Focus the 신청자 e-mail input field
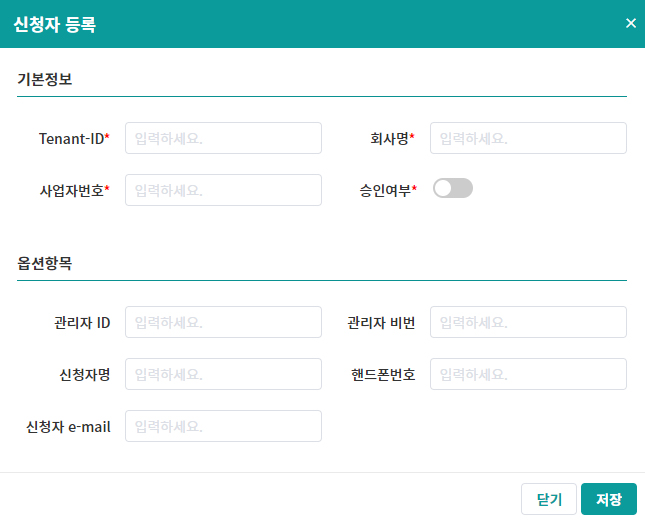645x523 pixels. [223, 426]
